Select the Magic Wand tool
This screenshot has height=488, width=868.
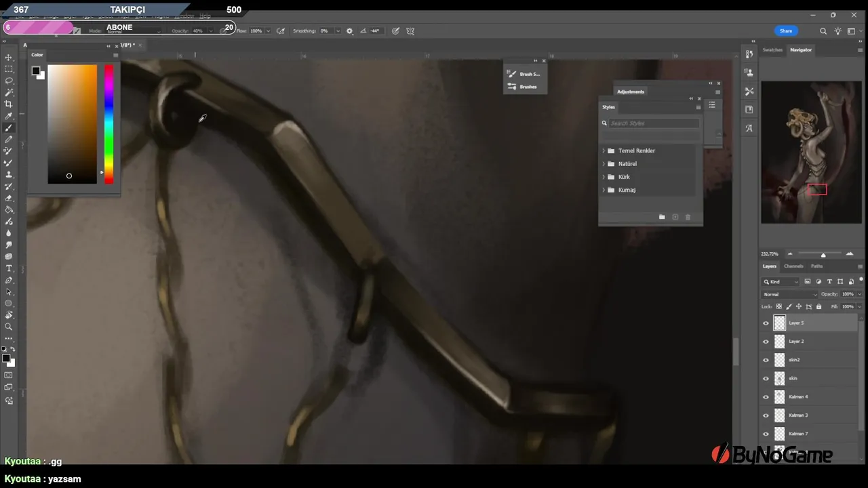(x=9, y=92)
